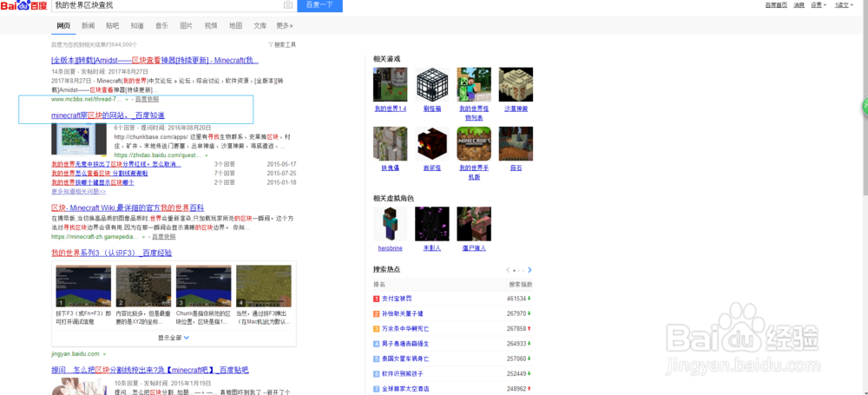Open camera image search in search box
The image size is (868, 395).
pyautogui.click(x=288, y=5)
